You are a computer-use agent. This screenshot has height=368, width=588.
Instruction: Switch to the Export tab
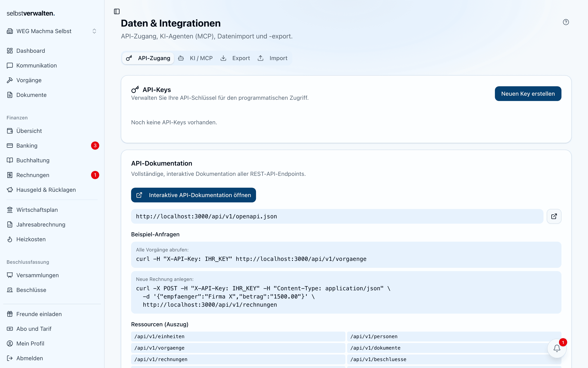point(235,58)
